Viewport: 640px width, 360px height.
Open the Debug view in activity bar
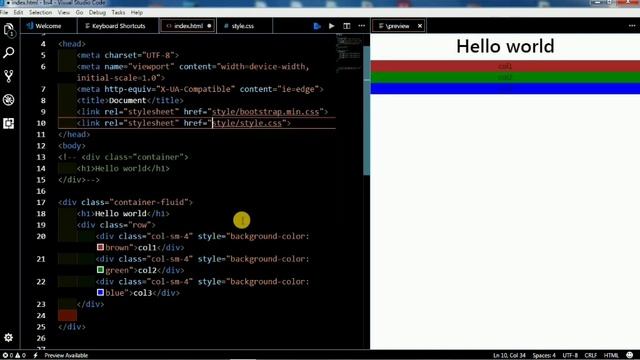pos(9,100)
